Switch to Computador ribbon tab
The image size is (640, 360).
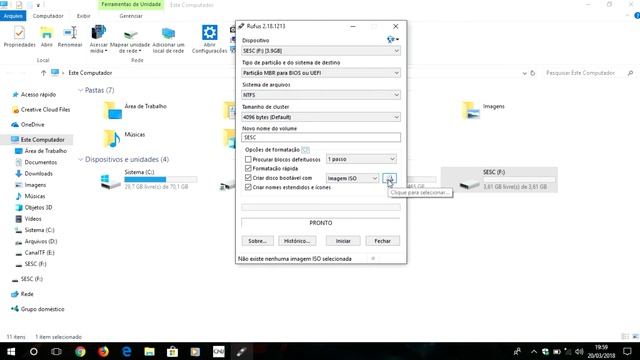(x=48, y=16)
